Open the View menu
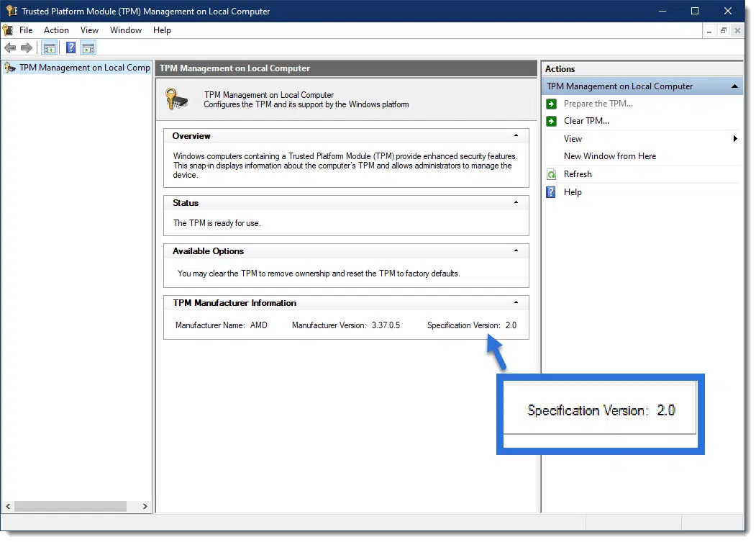The width and height of the screenshot is (756, 542). click(89, 30)
